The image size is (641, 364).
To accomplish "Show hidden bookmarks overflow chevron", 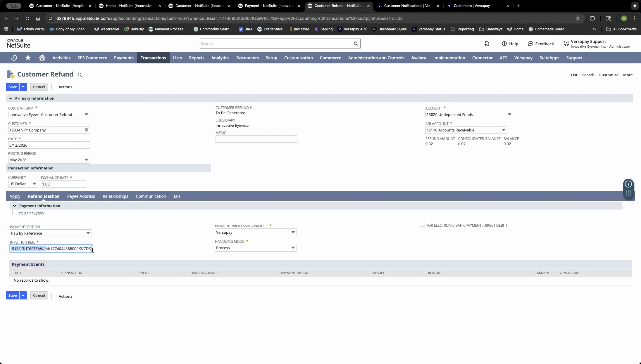I will (594, 29).
